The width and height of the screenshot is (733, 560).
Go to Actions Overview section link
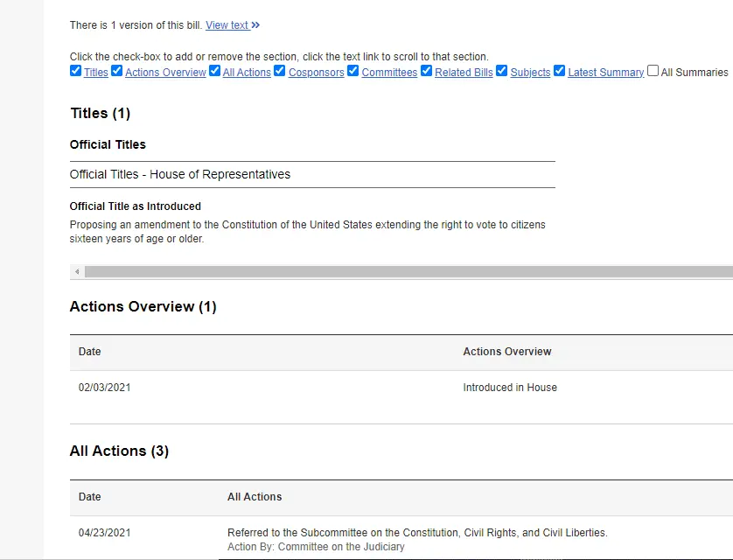[165, 73]
